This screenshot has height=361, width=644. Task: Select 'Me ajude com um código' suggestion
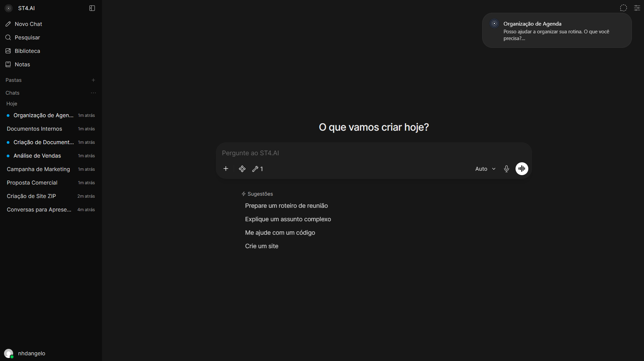[x=280, y=233]
